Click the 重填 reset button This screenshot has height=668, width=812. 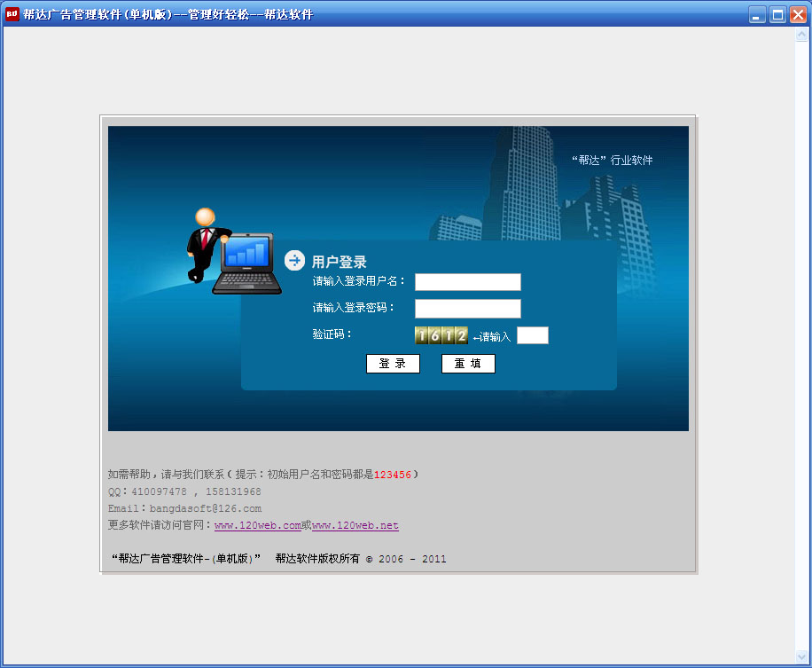[x=468, y=364]
